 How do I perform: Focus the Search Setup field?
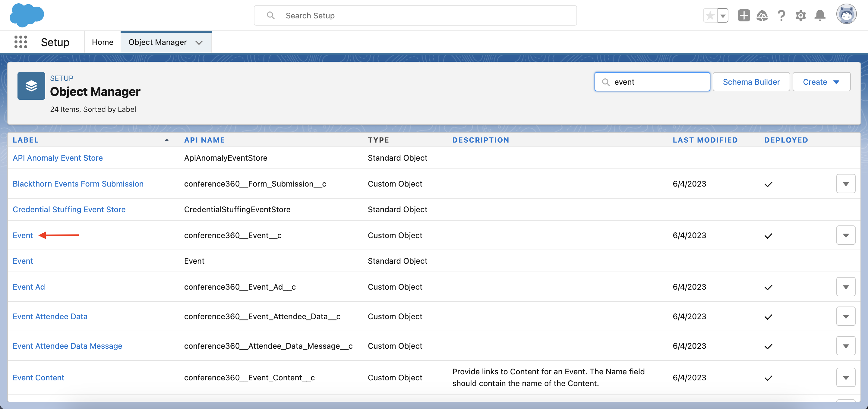[415, 15]
